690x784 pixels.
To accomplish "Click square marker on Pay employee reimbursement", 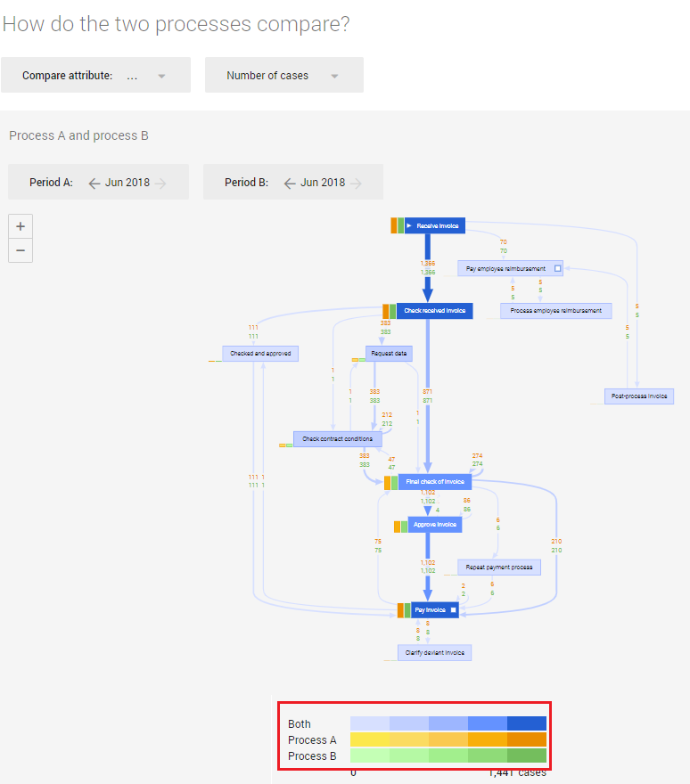I will (x=556, y=268).
